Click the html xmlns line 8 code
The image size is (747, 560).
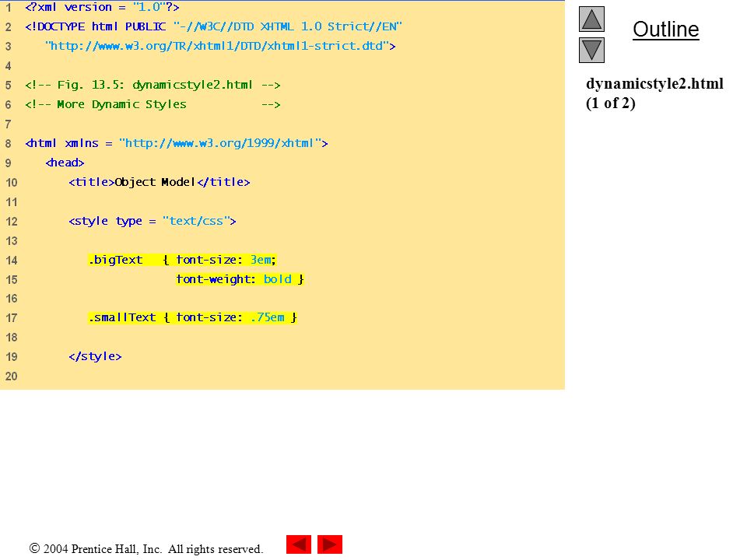click(x=177, y=143)
